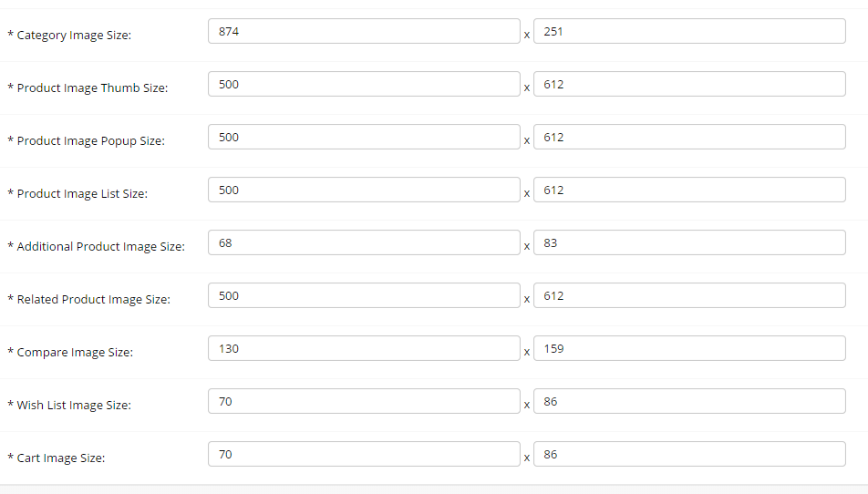The width and height of the screenshot is (868, 494).
Task: Click the Wish List Image Size height field
Action: tap(689, 402)
